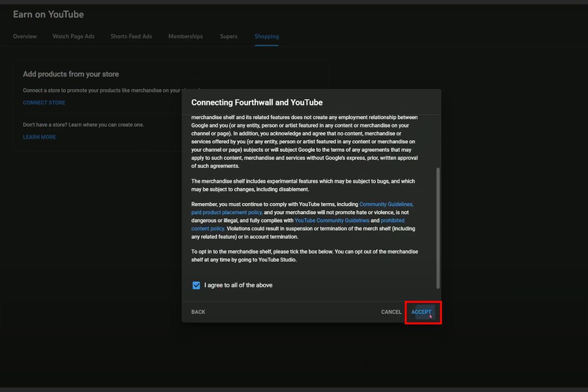
Task: Click the 'Connecting Fourthwall and YouTube' dialog title
Action: point(257,102)
